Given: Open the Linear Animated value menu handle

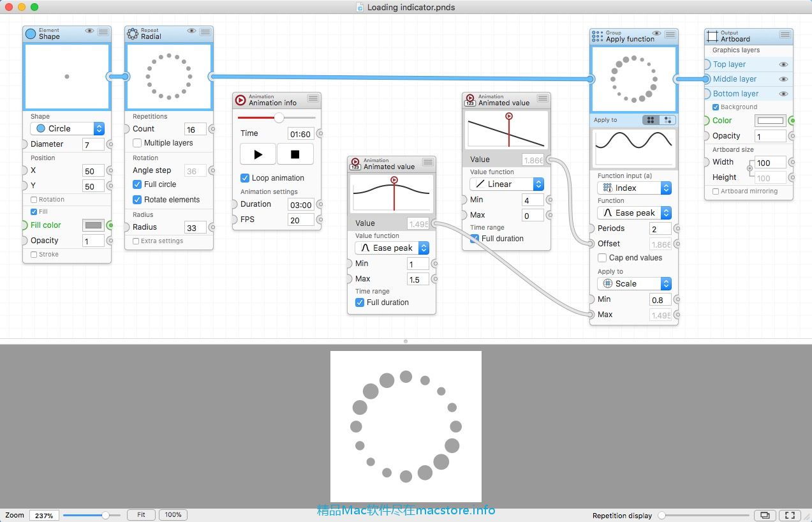Looking at the screenshot, I should click(x=543, y=98).
